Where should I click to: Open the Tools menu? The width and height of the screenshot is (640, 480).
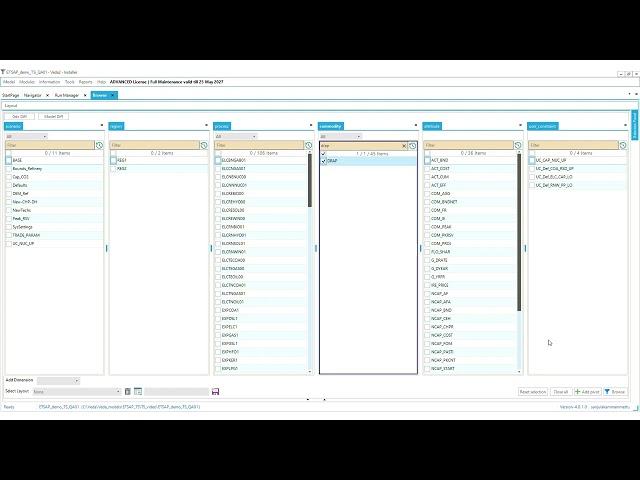click(70, 82)
